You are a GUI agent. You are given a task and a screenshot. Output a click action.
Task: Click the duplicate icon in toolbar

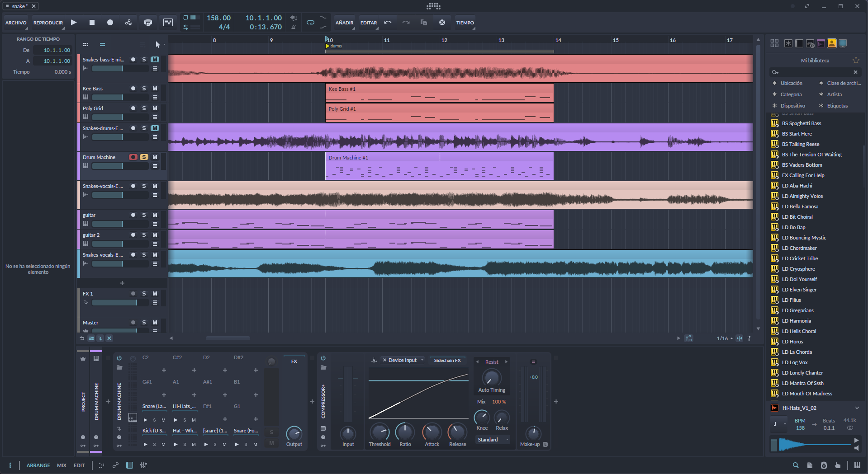click(x=424, y=23)
